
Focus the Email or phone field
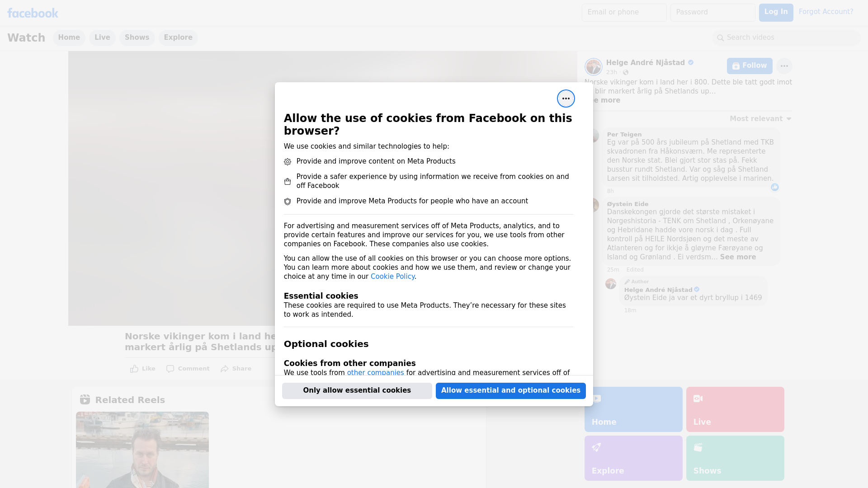[624, 12]
